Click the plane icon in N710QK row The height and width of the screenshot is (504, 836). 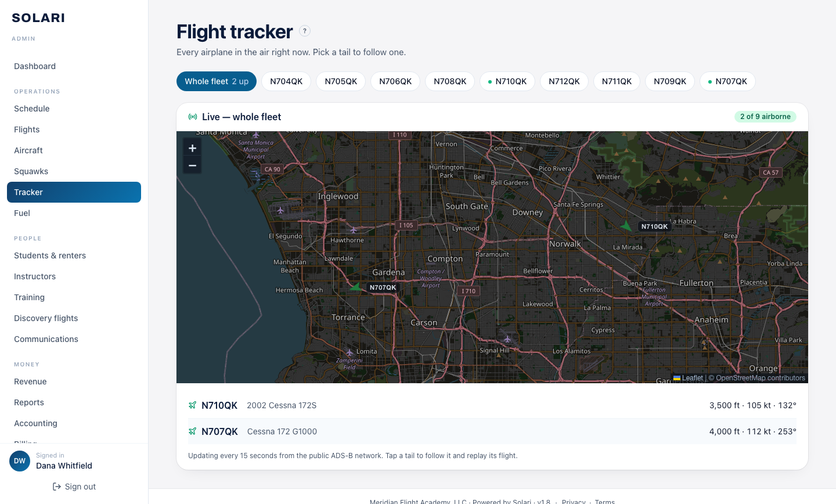tap(193, 405)
